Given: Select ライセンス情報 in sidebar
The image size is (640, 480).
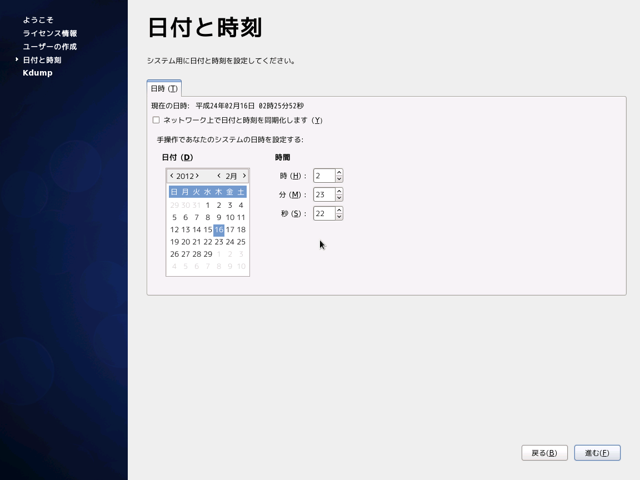Looking at the screenshot, I should click(x=50, y=33).
